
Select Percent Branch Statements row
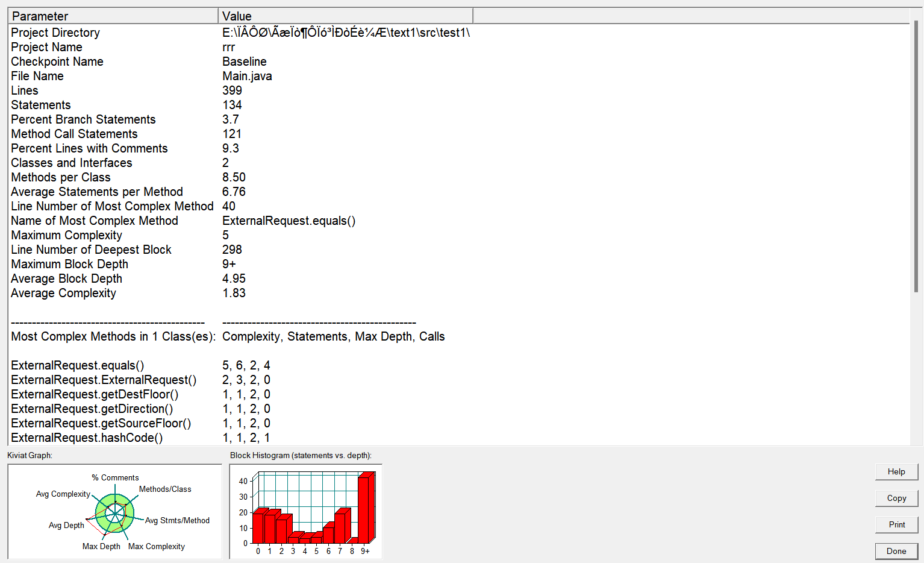459,119
